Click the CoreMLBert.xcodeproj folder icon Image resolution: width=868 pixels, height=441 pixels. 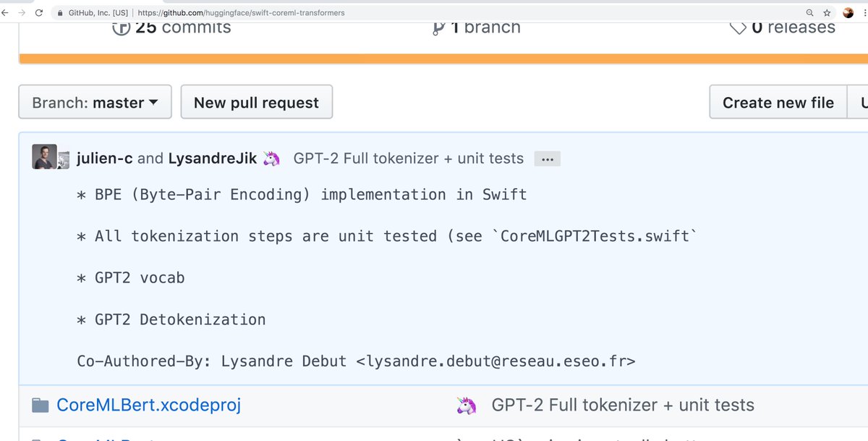(41, 405)
